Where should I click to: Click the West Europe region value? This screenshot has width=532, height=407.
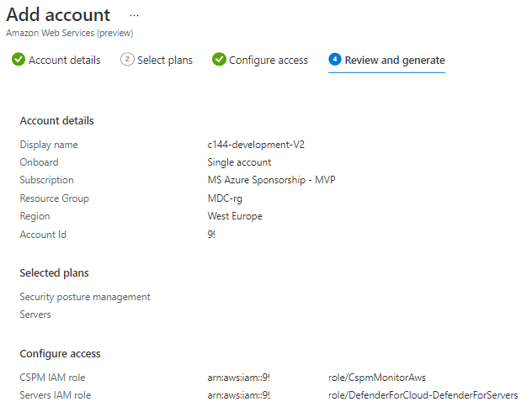(235, 216)
